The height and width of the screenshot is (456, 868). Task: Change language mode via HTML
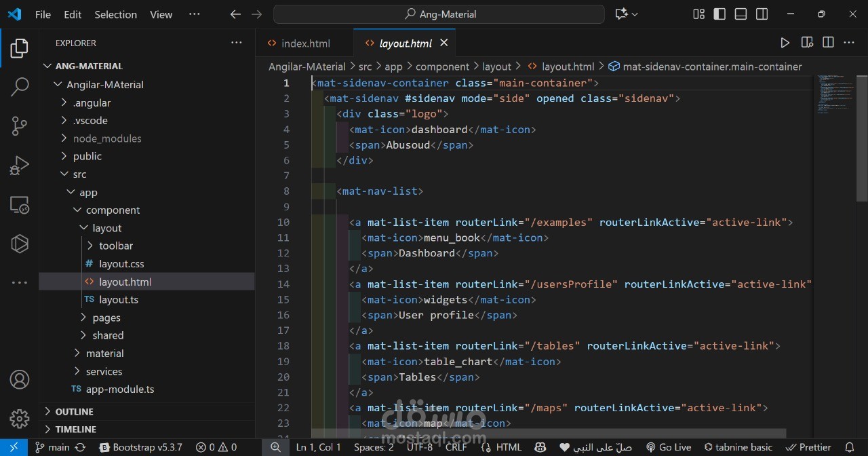pyautogui.click(x=509, y=447)
